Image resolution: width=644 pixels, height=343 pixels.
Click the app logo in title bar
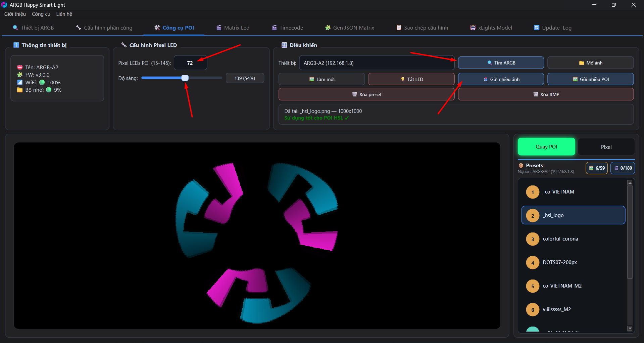click(4, 5)
